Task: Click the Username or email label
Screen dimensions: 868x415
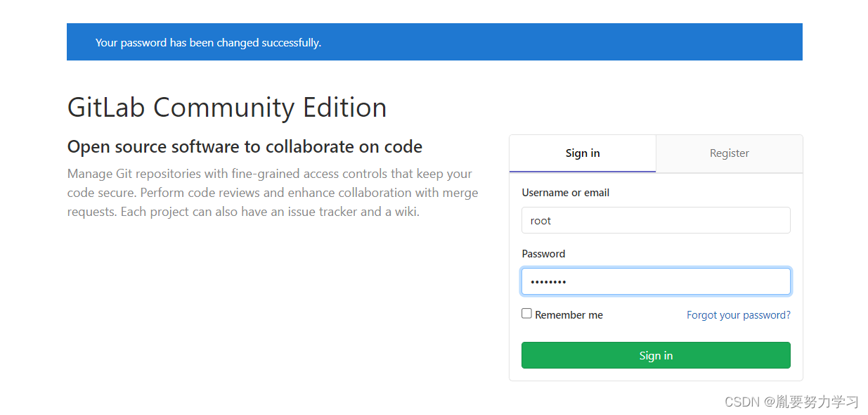Action: (x=566, y=193)
